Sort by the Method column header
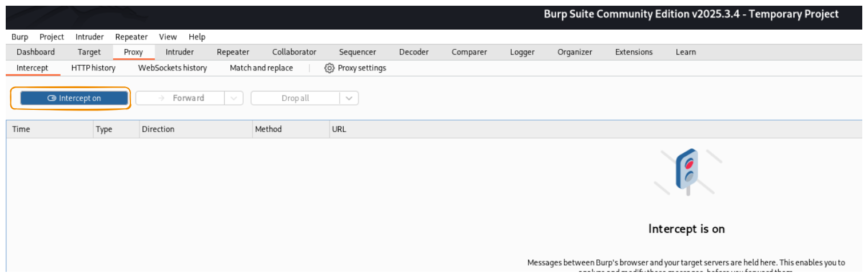Screen dimensions: 868x277 point(290,129)
